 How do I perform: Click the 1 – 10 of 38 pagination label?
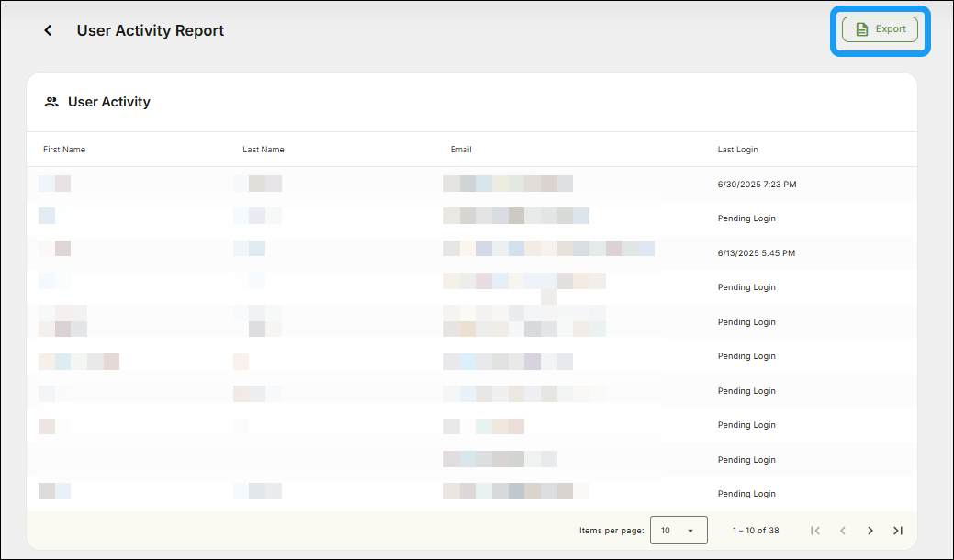[x=756, y=530]
